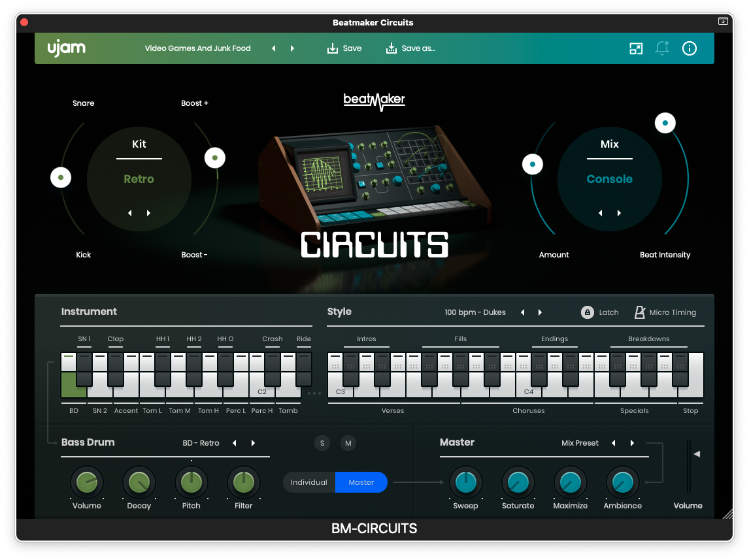Image resolution: width=749 pixels, height=560 pixels.
Task: Mute the Bass Drum with M button
Action: 348,443
